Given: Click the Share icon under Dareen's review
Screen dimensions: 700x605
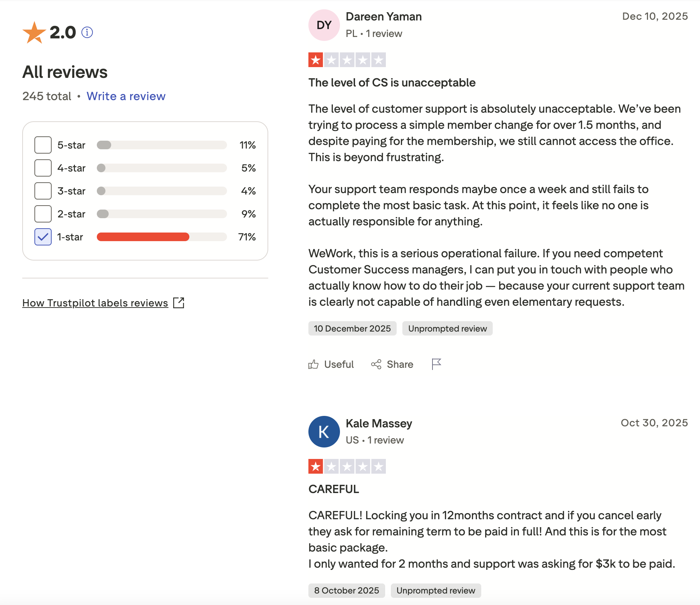Looking at the screenshot, I should 376,365.
